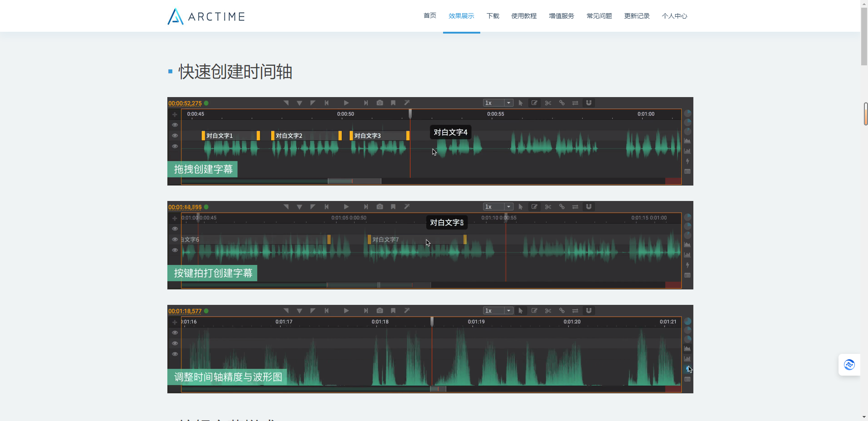Click the 对白文字4 subtitle block
The height and width of the screenshot is (421, 868).
click(450, 132)
